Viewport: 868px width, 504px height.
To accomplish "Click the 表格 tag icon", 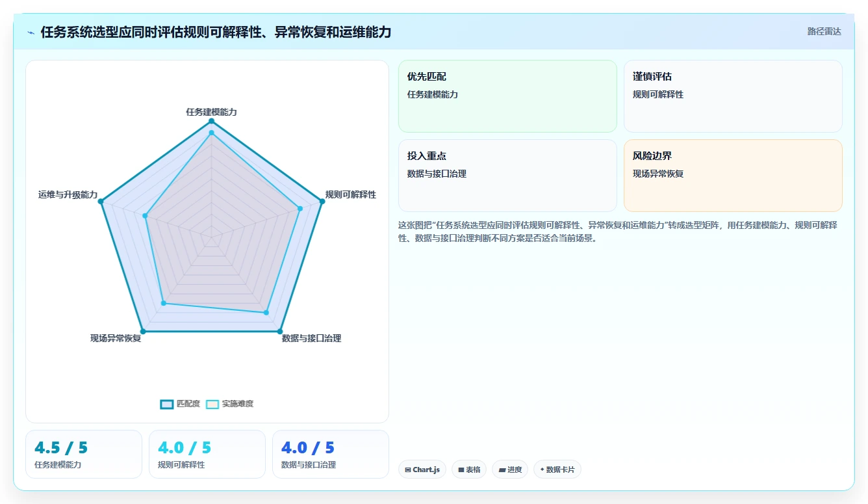I will coord(461,470).
